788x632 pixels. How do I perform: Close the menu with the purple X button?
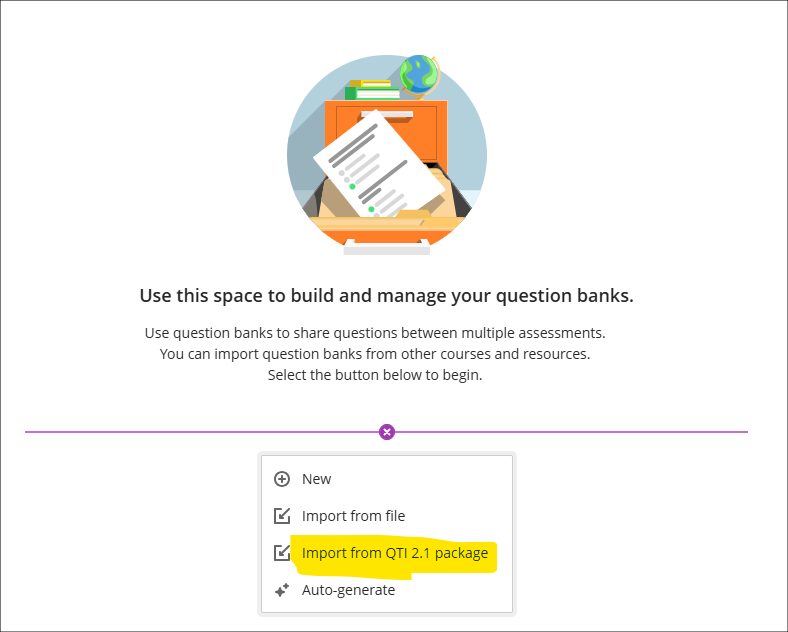pos(386,432)
